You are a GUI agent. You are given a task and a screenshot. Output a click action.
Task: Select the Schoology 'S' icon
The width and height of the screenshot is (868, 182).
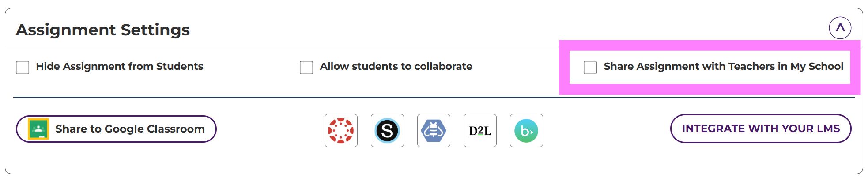(387, 131)
